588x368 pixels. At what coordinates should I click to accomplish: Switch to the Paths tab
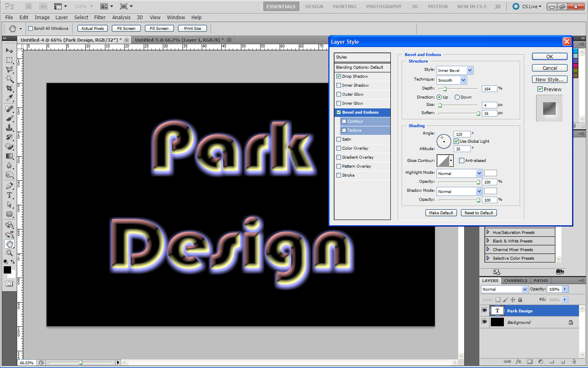pyautogui.click(x=541, y=280)
